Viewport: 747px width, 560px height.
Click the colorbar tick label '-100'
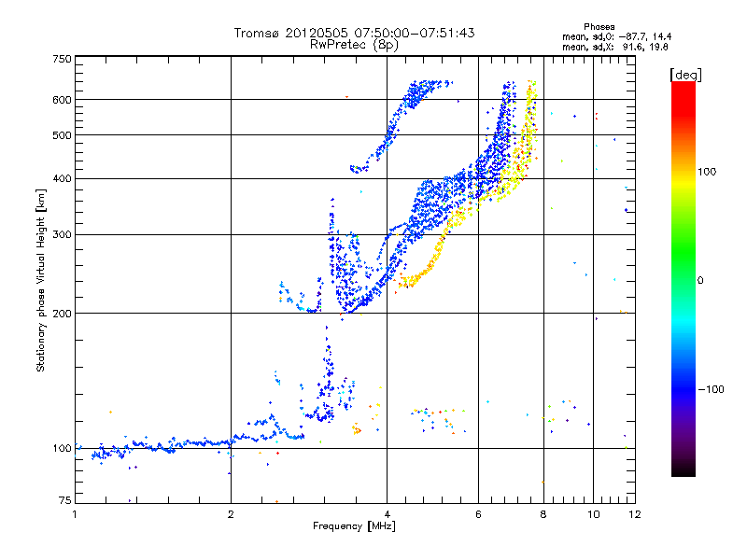[712, 389]
